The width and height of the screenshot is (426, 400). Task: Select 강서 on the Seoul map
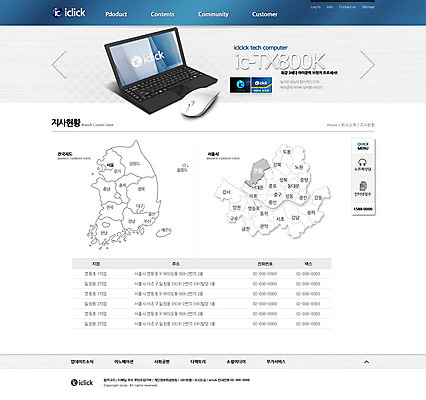click(227, 192)
